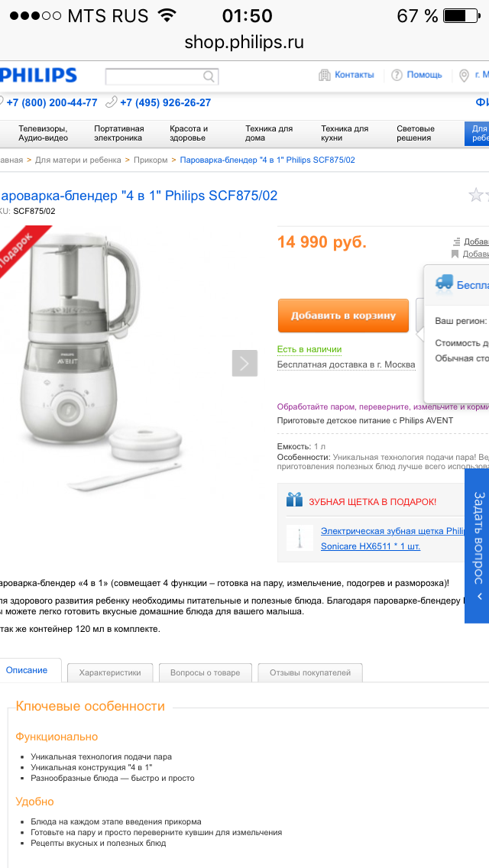Show next product image arrow
The height and width of the screenshot is (868, 489).
[x=244, y=363]
